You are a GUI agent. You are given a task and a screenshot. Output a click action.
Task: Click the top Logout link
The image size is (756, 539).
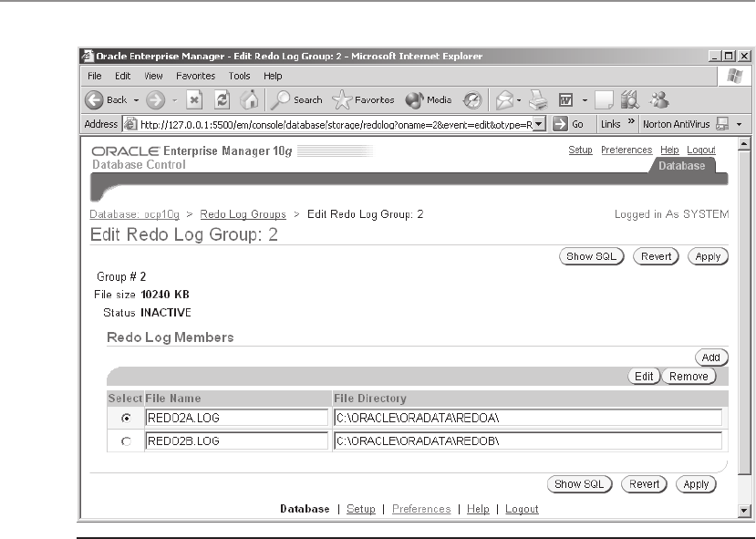pos(701,150)
